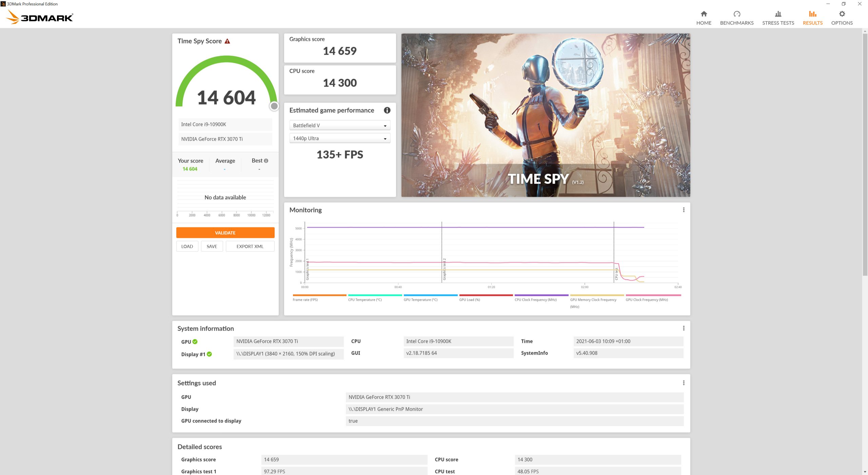Switch to the Stress Tests tab
This screenshot has width=868, height=475.
[x=778, y=18]
